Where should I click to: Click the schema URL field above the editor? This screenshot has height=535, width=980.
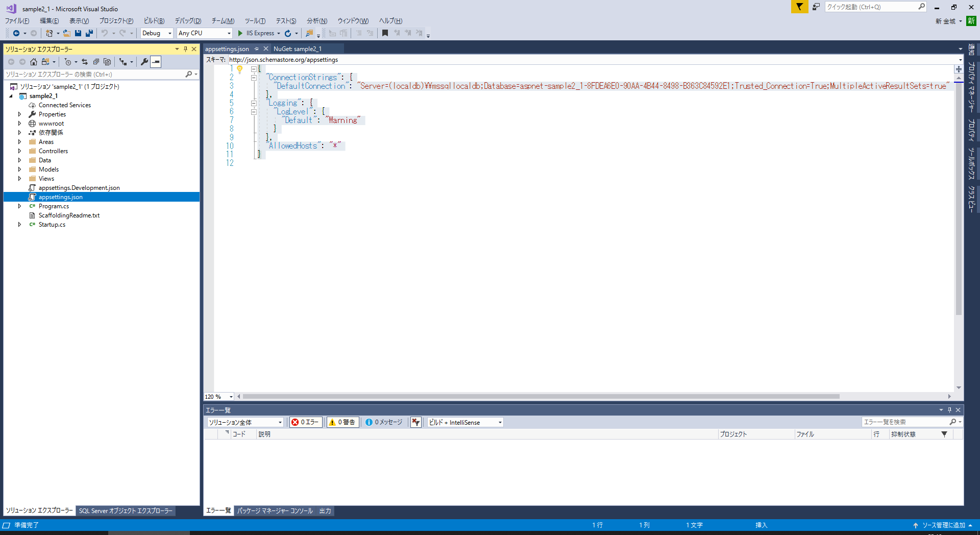(x=595, y=60)
